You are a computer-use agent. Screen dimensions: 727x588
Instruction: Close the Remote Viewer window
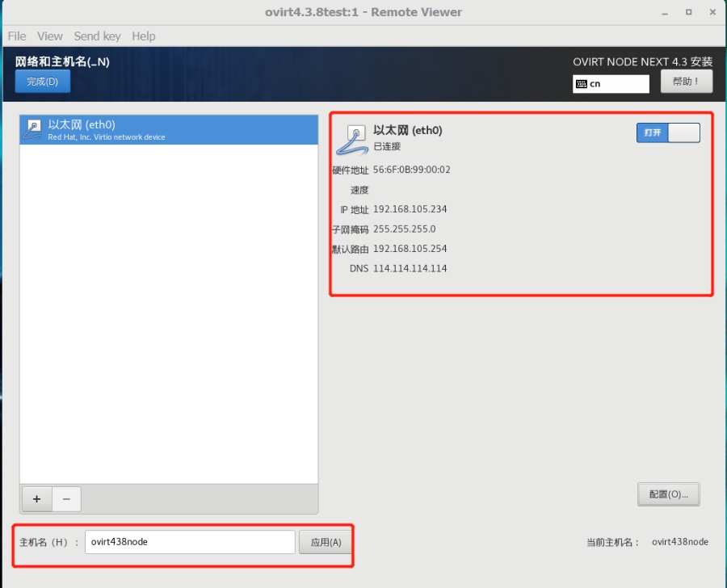[x=713, y=13]
